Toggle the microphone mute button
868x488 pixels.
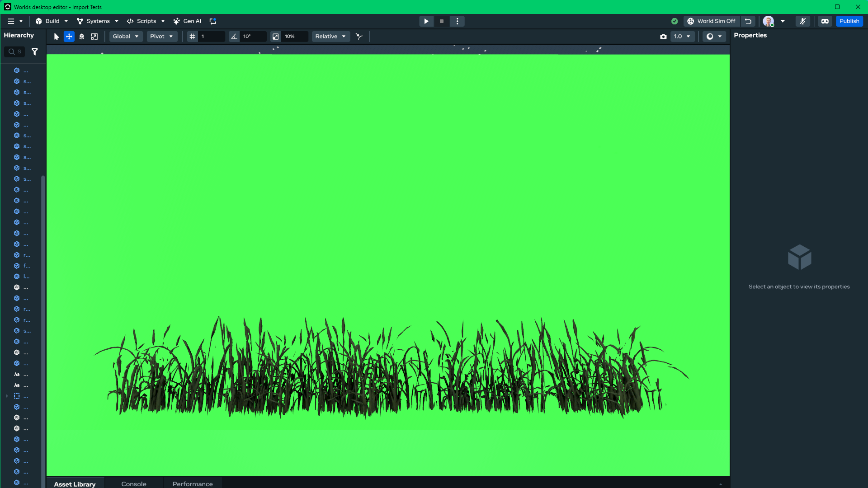coord(802,21)
